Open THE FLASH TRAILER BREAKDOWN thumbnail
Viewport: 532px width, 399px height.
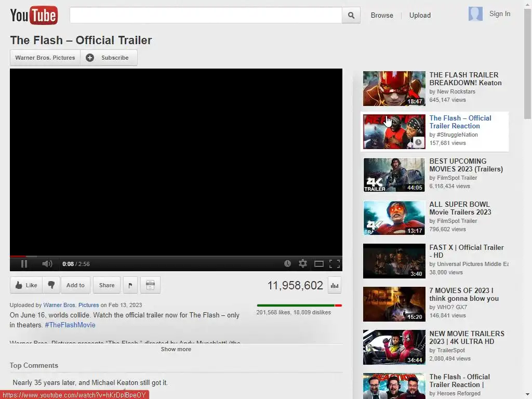[394, 88]
